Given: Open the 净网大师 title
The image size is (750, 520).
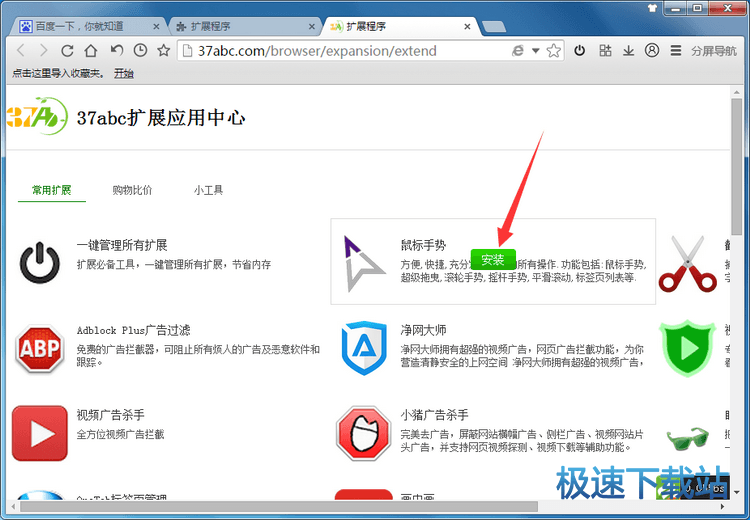Looking at the screenshot, I should [x=423, y=330].
